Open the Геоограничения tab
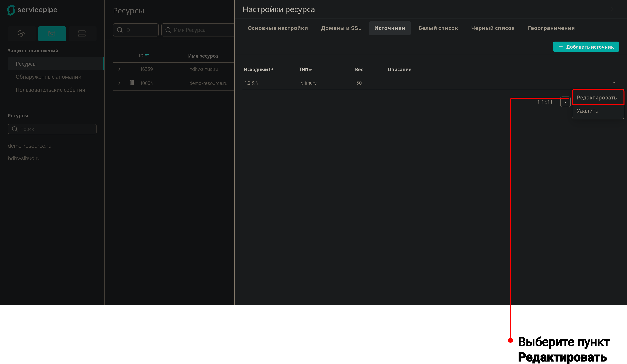The image size is (627, 364). coord(551,28)
